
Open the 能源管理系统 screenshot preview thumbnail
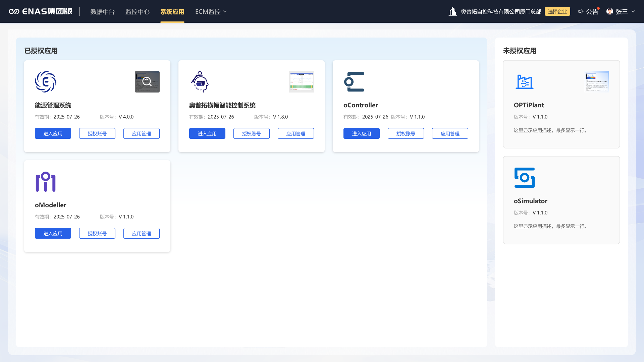point(147,82)
